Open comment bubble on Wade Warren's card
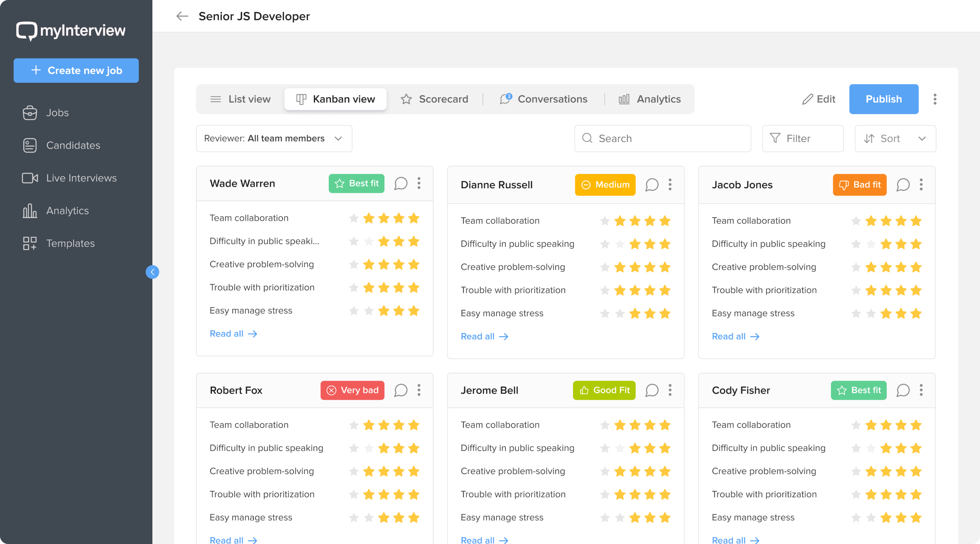980x544 pixels. tap(401, 183)
